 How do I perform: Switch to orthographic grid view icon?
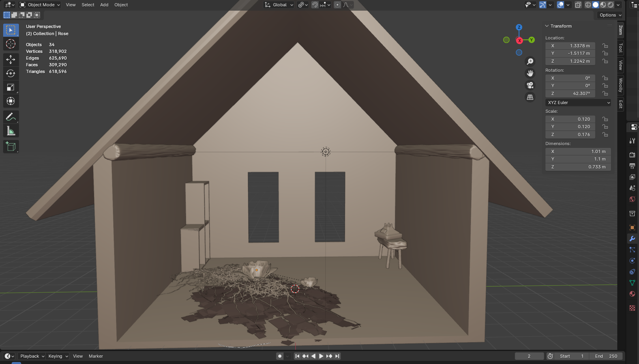click(x=530, y=97)
